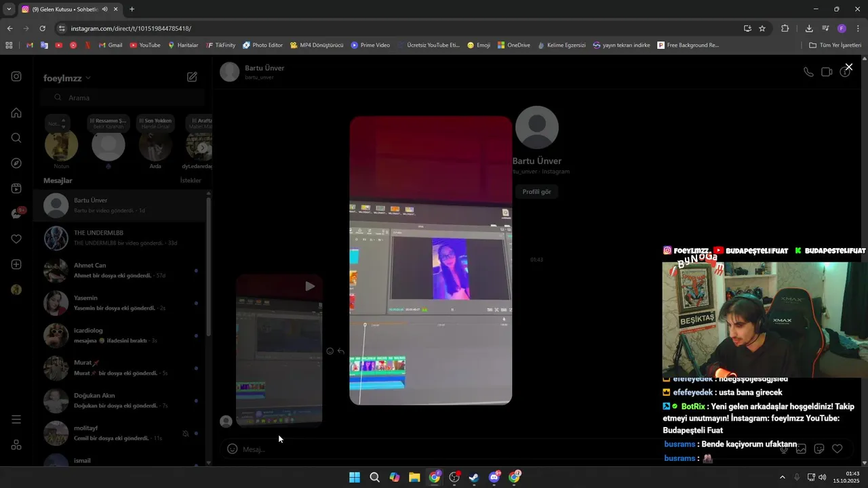Expand foeylmzz account switcher dropdown
The width and height of the screenshot is (868, 488).
[x=66, y=78]
